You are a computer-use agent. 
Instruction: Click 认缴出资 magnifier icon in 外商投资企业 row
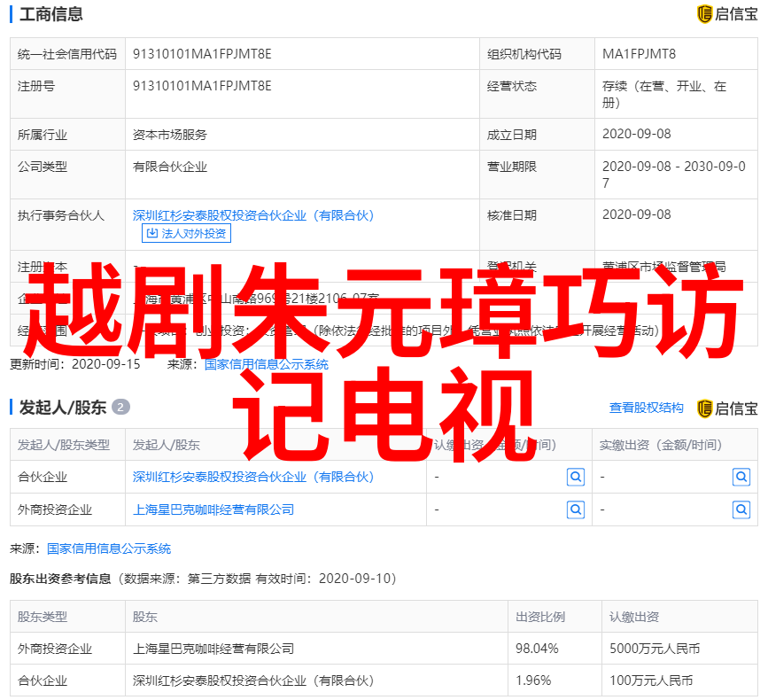click(x=576, y=510)
